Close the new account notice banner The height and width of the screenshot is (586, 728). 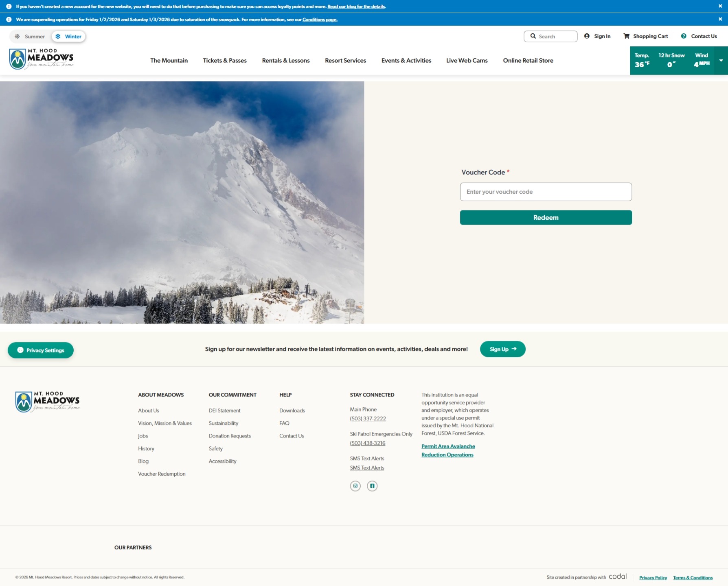[720, 6]
